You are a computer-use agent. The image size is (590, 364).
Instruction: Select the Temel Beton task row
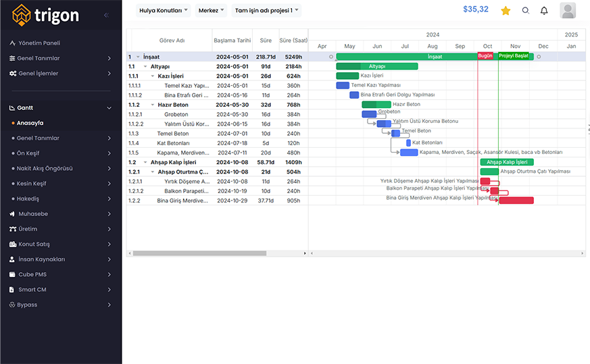[x=217, y=134]
